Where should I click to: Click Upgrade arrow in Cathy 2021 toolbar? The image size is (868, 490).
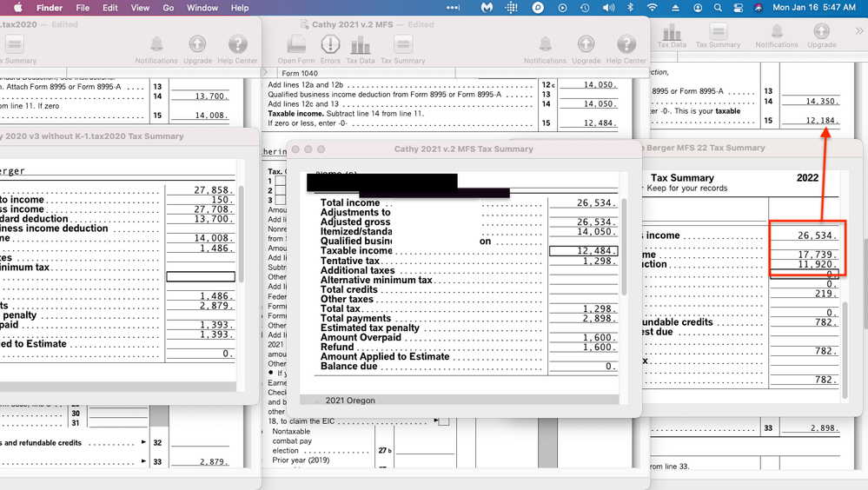pos(586,43)
